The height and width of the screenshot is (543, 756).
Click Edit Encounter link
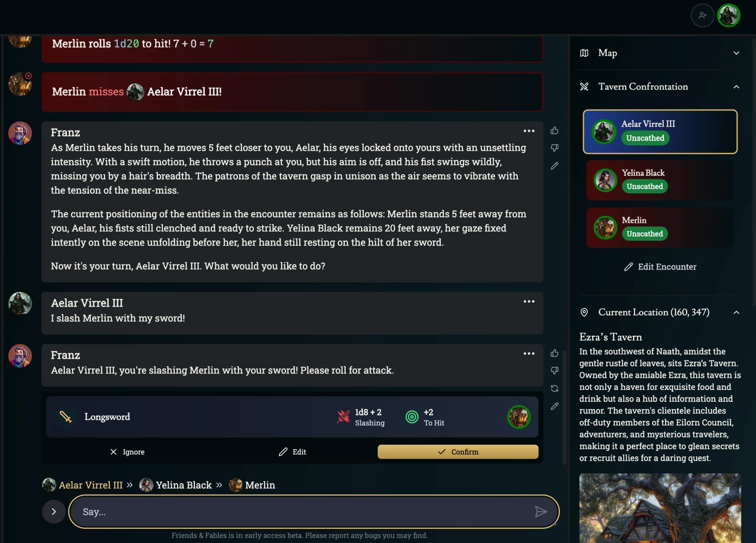(660, 267)
